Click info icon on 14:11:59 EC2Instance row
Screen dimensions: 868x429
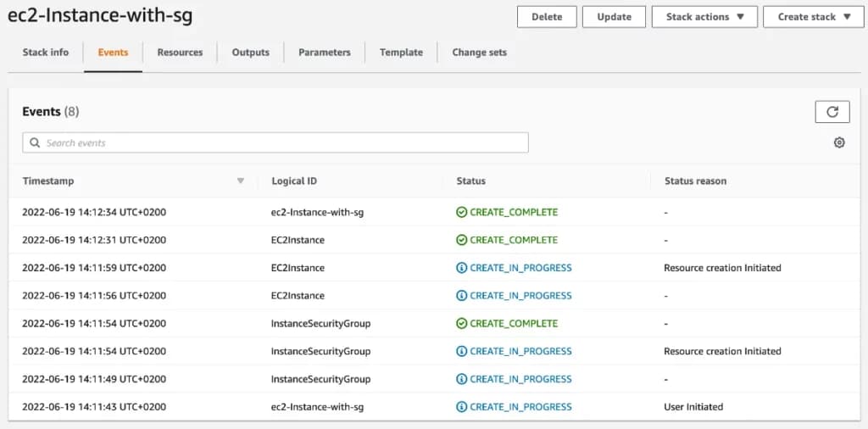[462, 268]
